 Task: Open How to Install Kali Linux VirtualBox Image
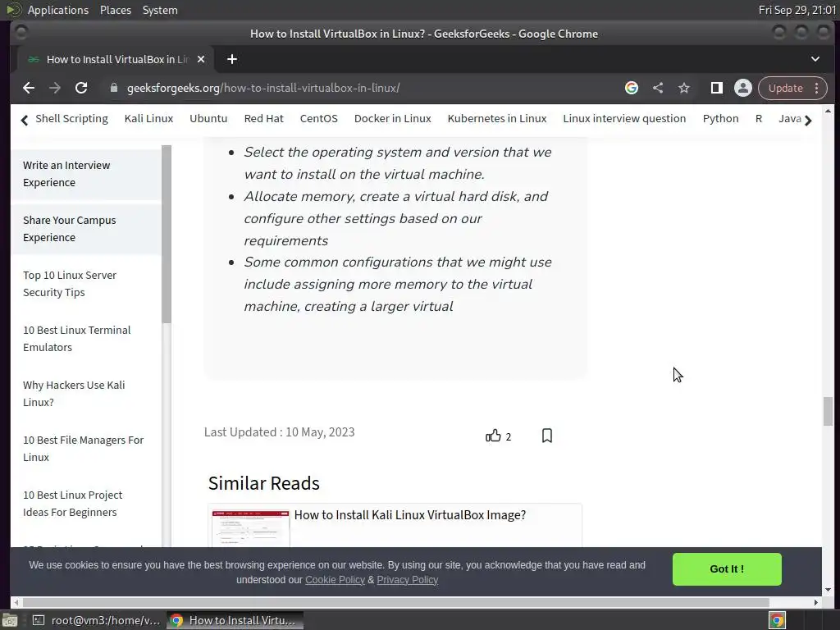[x=410, y=515]
